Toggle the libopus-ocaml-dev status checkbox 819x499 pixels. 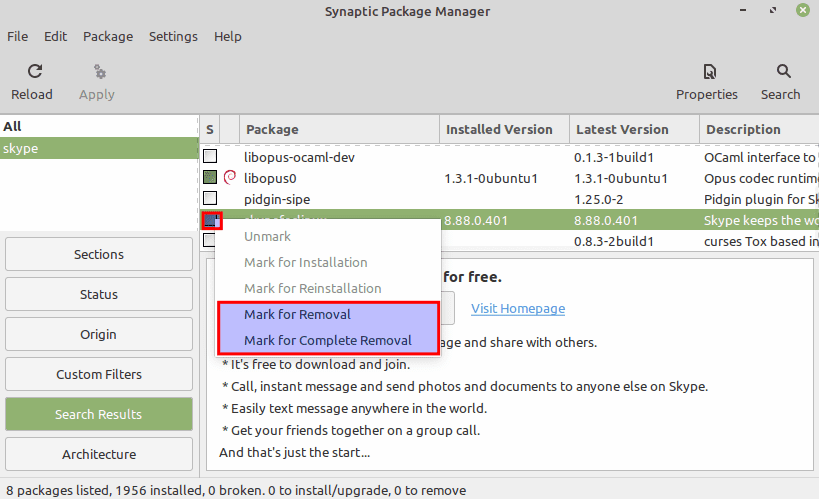210,157
